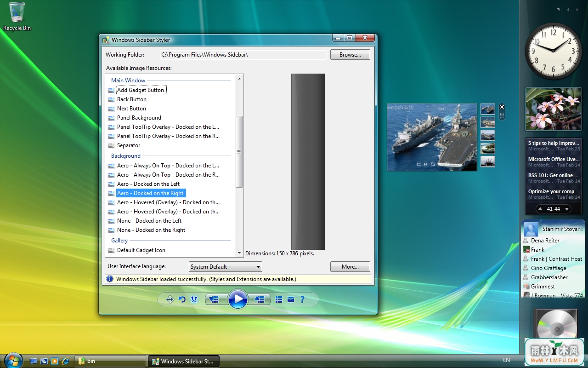This screenshot has width=588, height=368.
Task: Click Stanimir Stoyanov's avatar in contacts gadget
Action: 531,229
